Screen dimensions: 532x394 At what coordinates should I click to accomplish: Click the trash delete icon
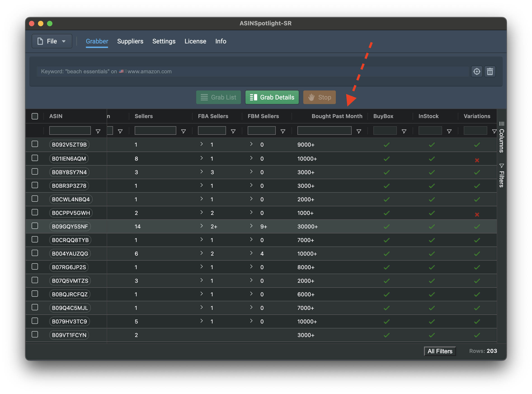pyautogui.click(x=490, y=71)
